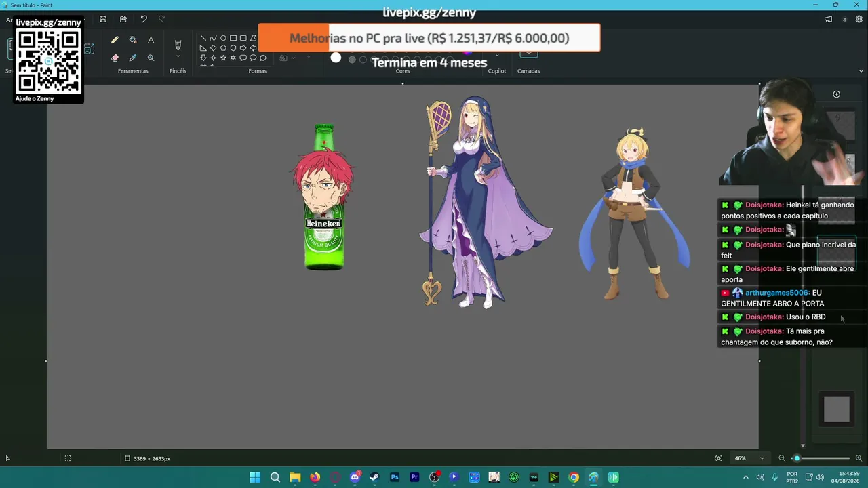Click the Save icon in Paint
868x488 pixels.
(103, 19)
